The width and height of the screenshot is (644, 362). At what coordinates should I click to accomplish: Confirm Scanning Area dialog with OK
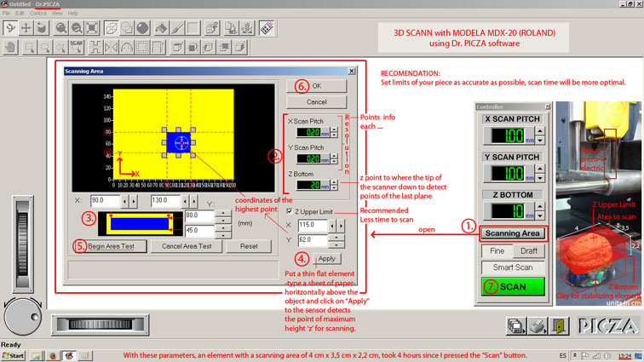pyautogui.click(x=316, y=86)
